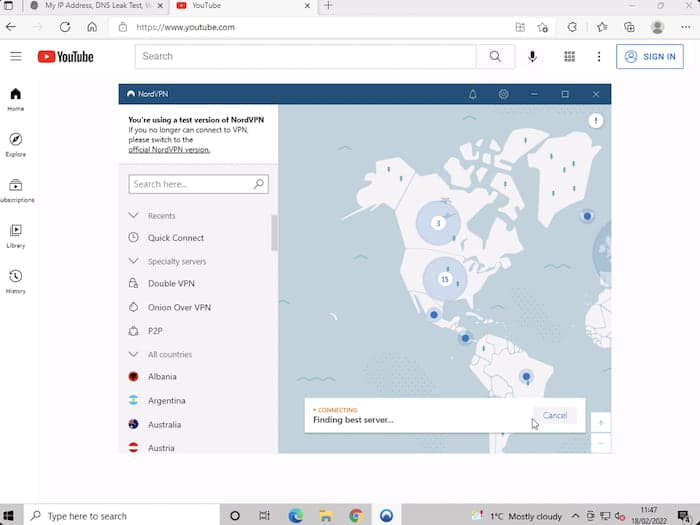Click the YouTube search magnifier button

(495, 56)
